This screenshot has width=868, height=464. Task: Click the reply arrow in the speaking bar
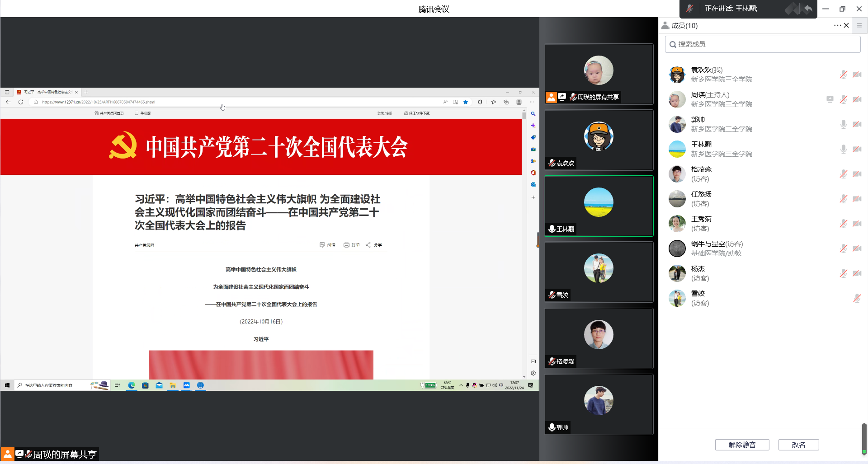808,9
